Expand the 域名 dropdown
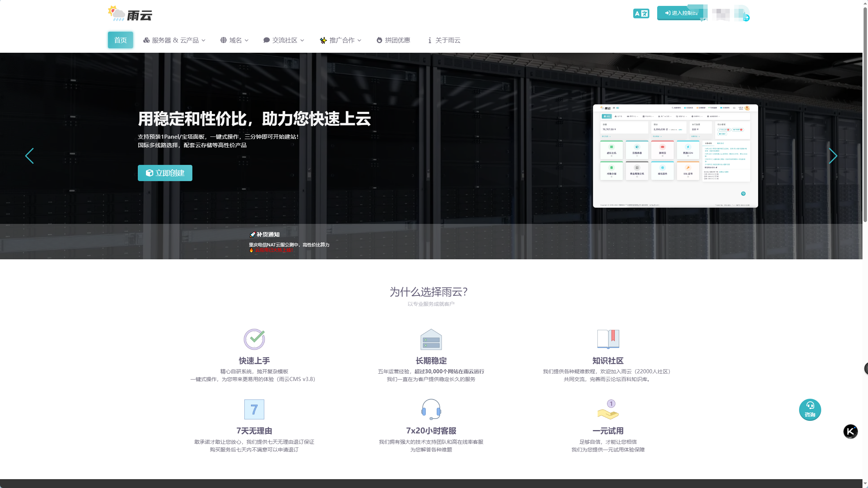Image resolution: width=868 pixels, height=488 pixels. pyautogui.click(x=234, y=40)
